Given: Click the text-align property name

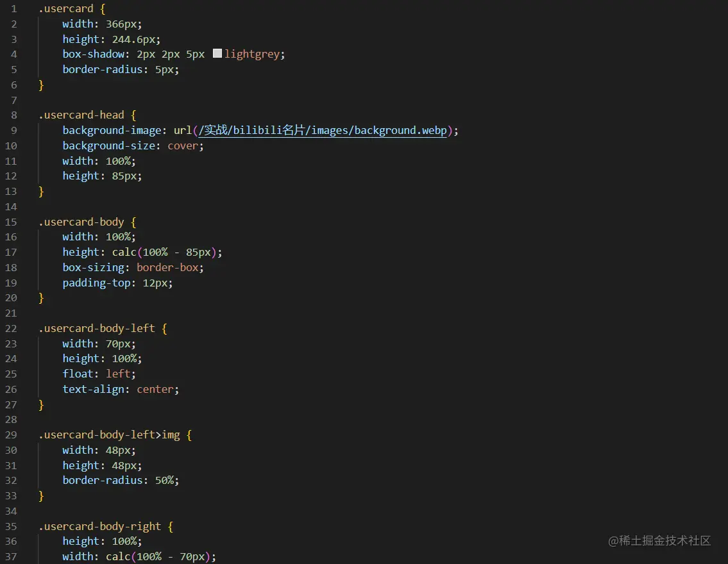Looking at the screenshot, I should click(x=93, y=389).
